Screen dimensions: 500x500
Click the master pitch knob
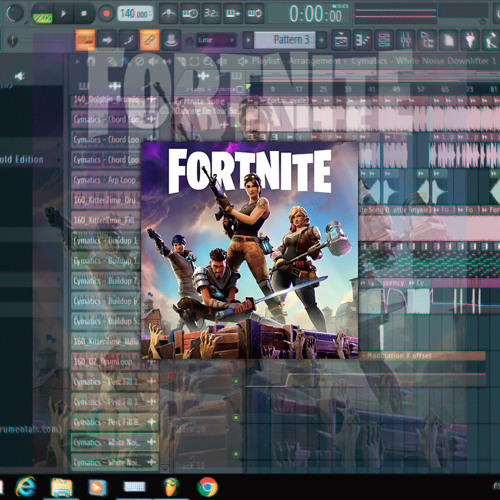pyautogui.click(x=12, y=41)
